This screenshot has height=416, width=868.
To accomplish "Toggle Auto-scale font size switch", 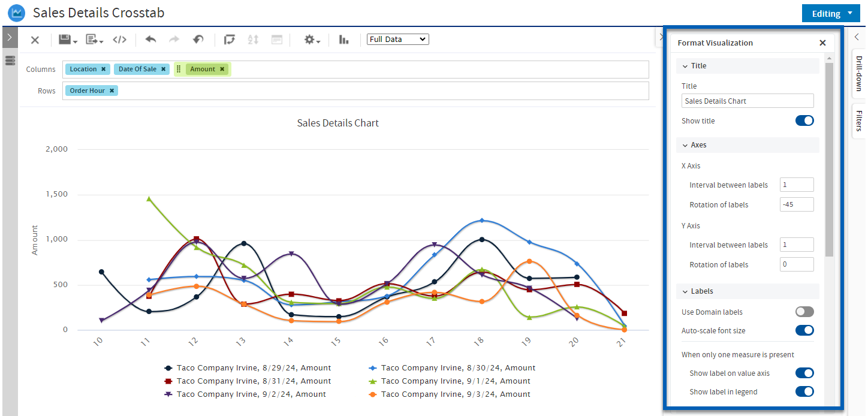I will click(804, 330).
